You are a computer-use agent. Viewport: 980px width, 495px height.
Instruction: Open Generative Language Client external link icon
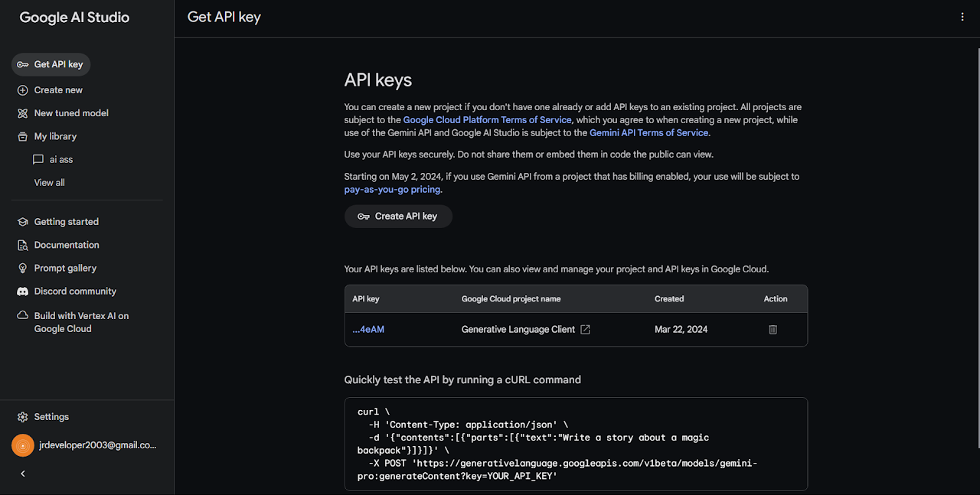585,329
